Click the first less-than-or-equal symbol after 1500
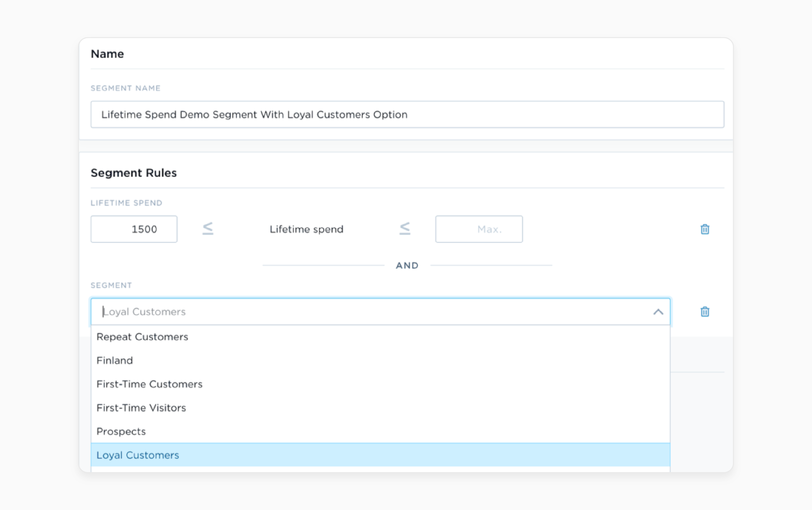 pos(208,229)
